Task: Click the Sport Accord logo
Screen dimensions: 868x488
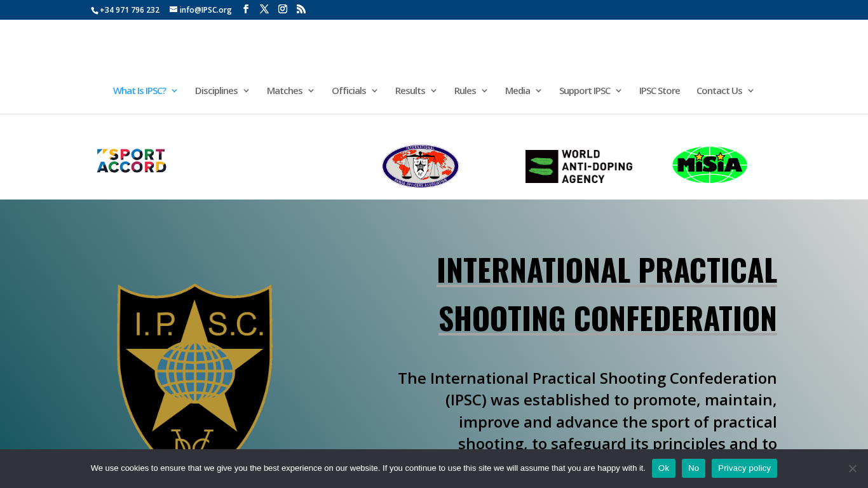Action: click(x=132, y=161)
